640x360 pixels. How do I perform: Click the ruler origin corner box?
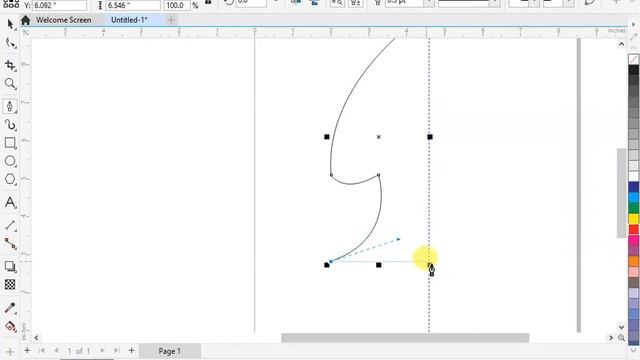pyautogui.click(x=26, y=32)
